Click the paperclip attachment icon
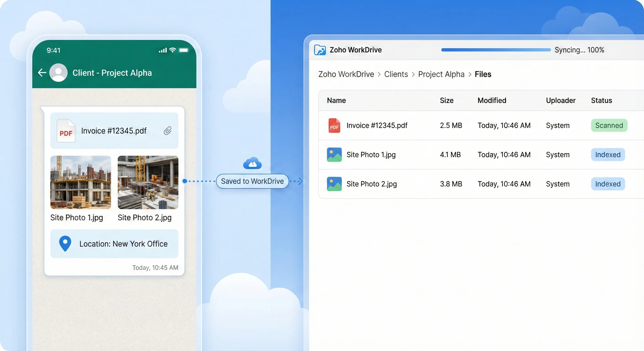Image resolution: width=644 pixels, height=351 pixels. click(167, 131)
